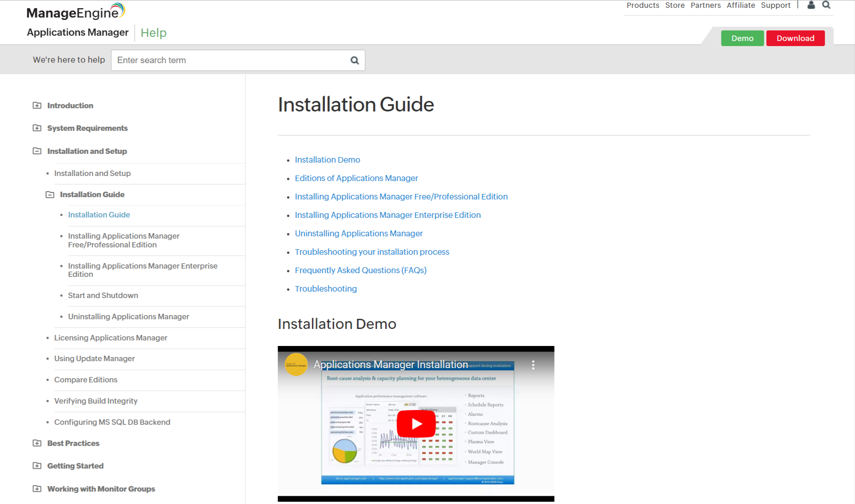Click the ManageEngine logo

click(x=76, y=11)
